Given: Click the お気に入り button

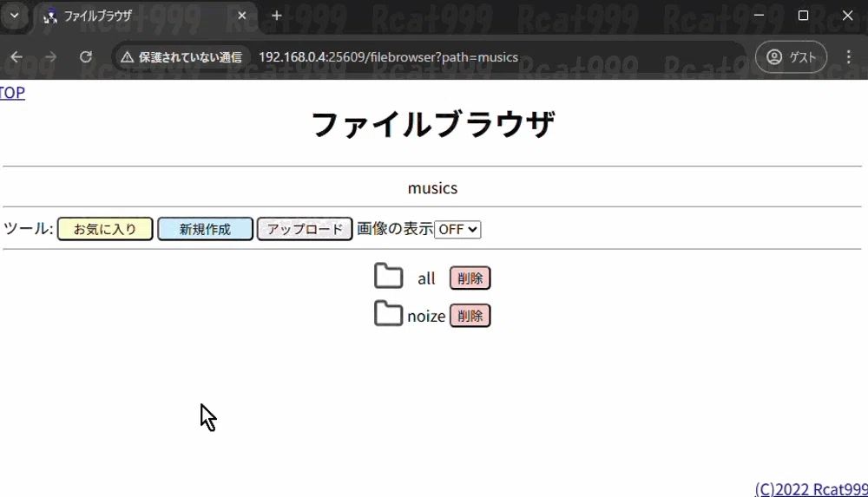Looking at the screenshot, I should click(105, 229).
